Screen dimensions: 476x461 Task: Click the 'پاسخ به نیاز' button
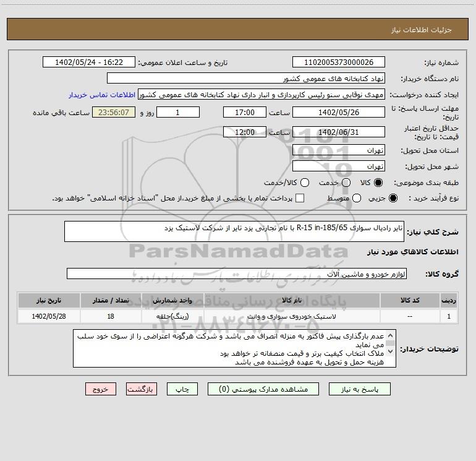359,389
